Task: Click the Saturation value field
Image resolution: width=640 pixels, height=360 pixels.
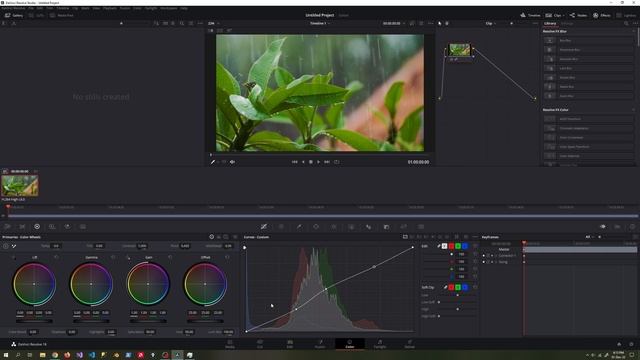Action: click(x=150, y=332)
